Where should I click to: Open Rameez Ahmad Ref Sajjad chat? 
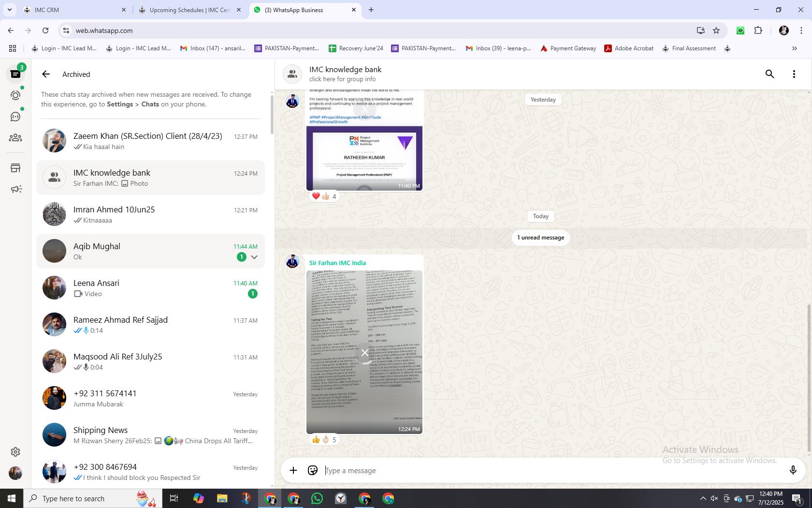(x=150, y=325)
